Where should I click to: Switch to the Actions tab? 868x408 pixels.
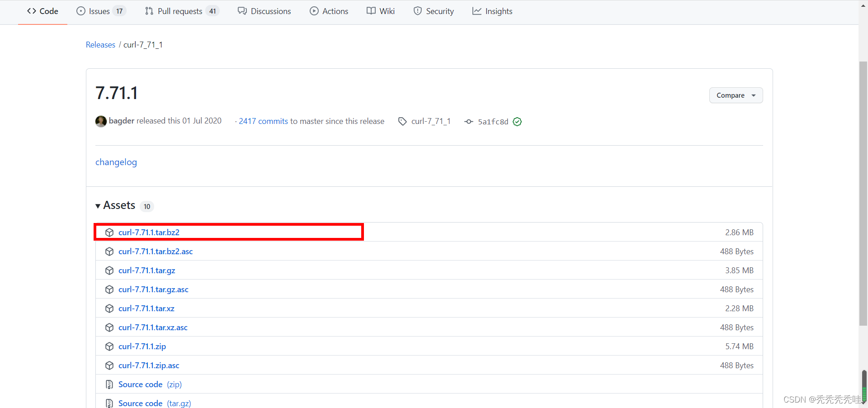(x=329, y=11)
